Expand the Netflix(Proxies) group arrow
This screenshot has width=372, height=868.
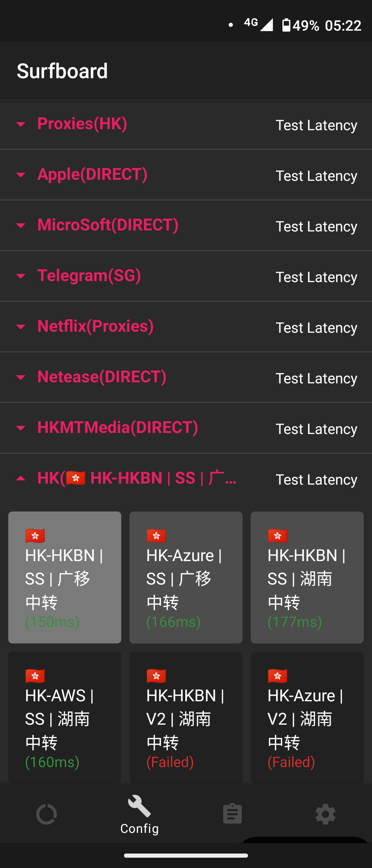click(x=21, y=327)
